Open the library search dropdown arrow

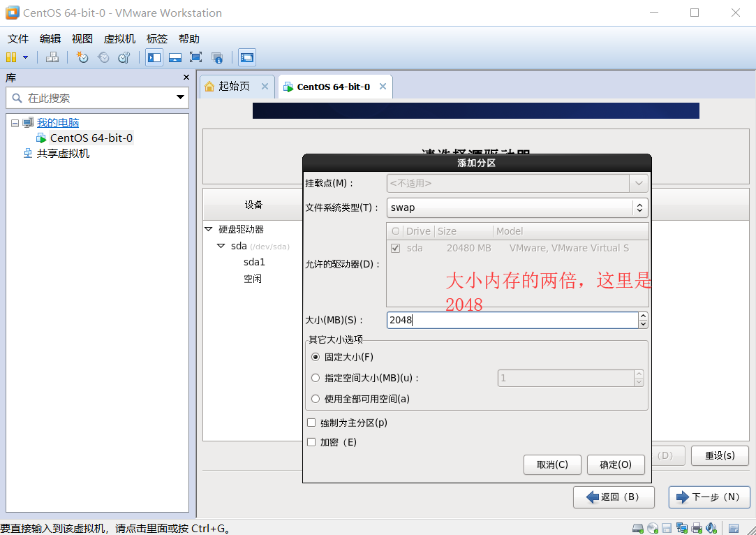pos(180,98)
